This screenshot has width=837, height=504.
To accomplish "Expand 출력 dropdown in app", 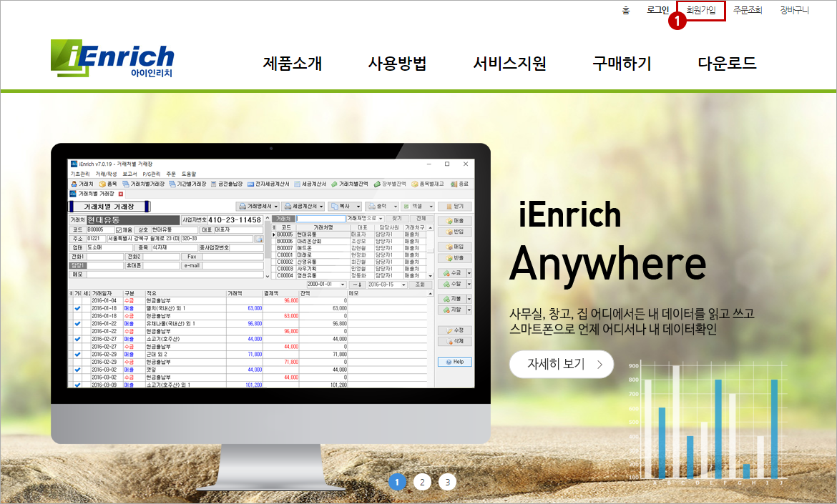I will click(x=396, y=207).
